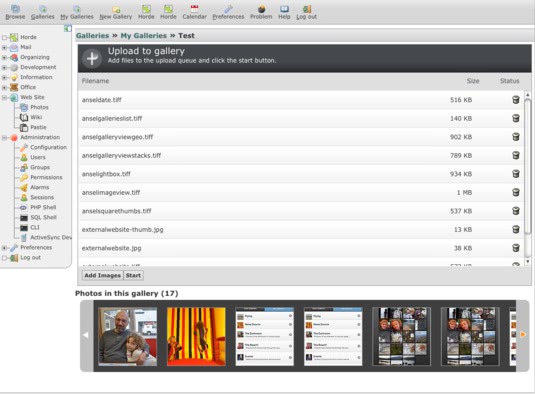Remove externalwebsite.jpg using its trash icon
535x394 pixels.
click(516, 248)
